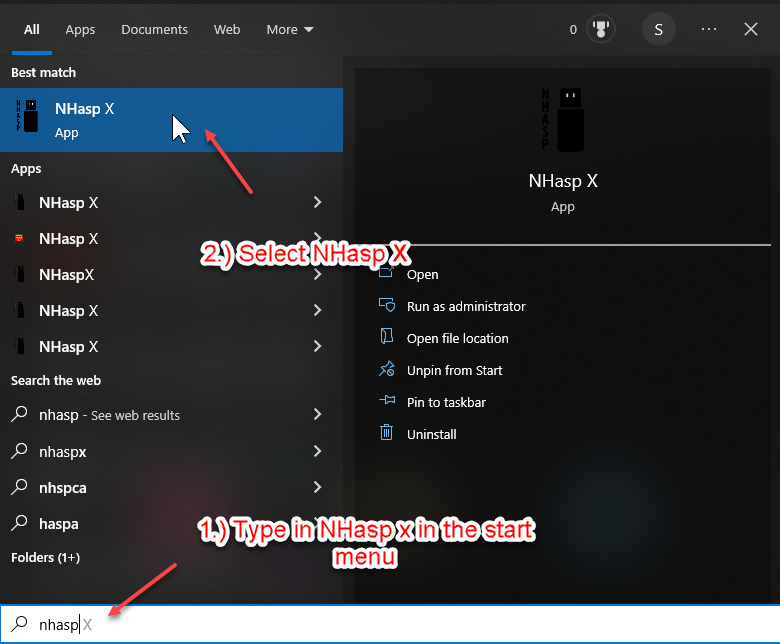Screen dimensions: 780x644
Task: Select the nhspca web suggestion
Action: coord(171,487)
